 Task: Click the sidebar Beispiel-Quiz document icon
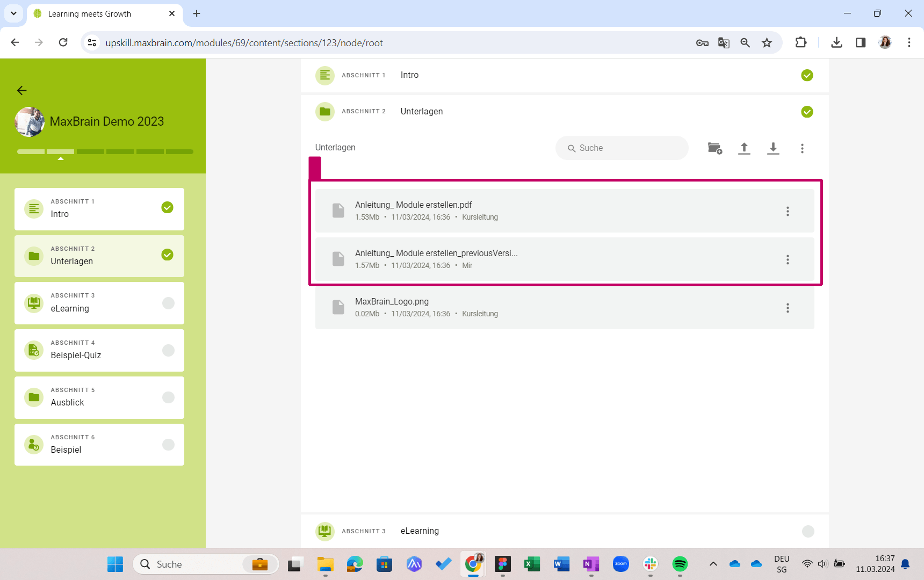click(34, 350)
